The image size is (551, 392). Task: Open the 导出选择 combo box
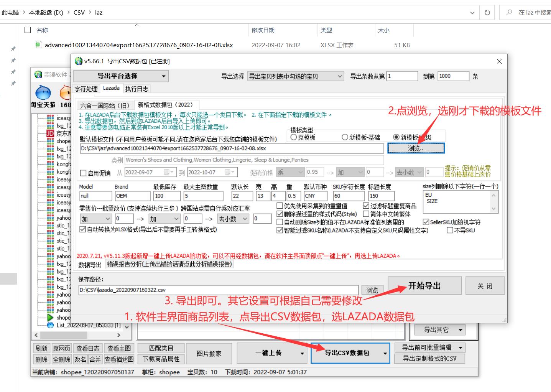tap(296, 76)
